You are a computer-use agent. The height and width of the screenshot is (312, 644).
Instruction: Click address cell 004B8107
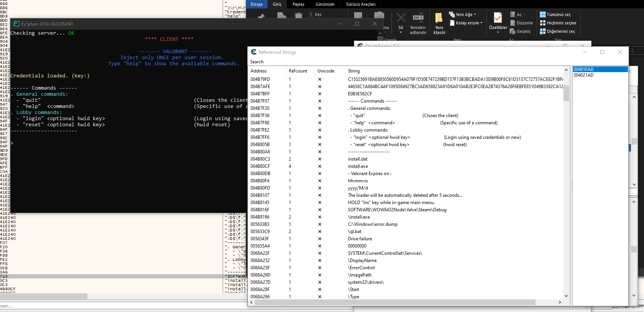[260, 195]
